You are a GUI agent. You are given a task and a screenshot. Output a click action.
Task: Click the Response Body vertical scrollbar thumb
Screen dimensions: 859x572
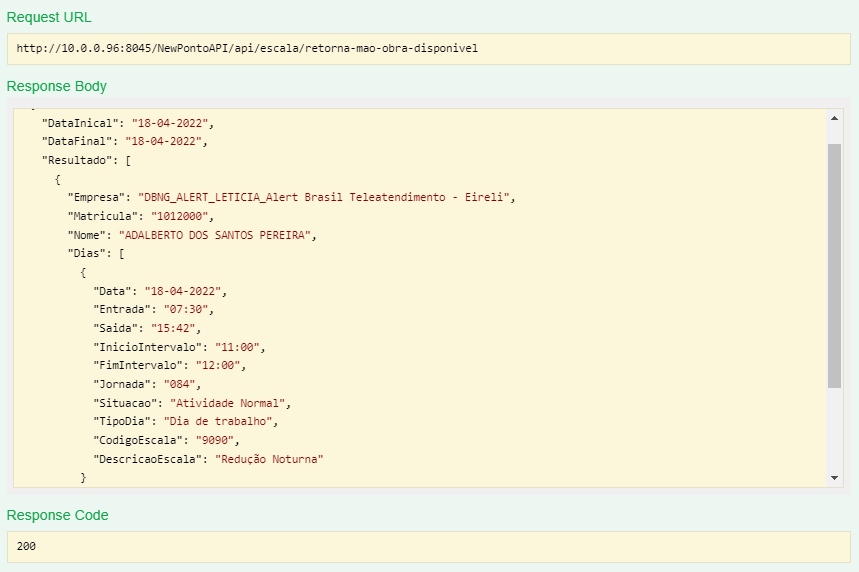point(835,265)
